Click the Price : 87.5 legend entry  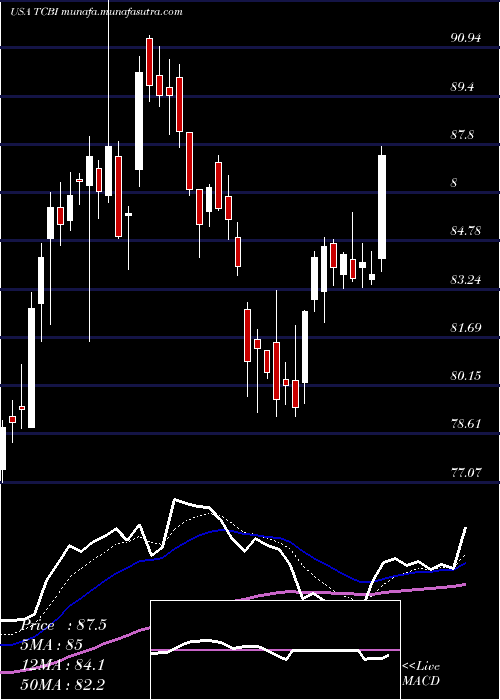[x=64, y=625]
